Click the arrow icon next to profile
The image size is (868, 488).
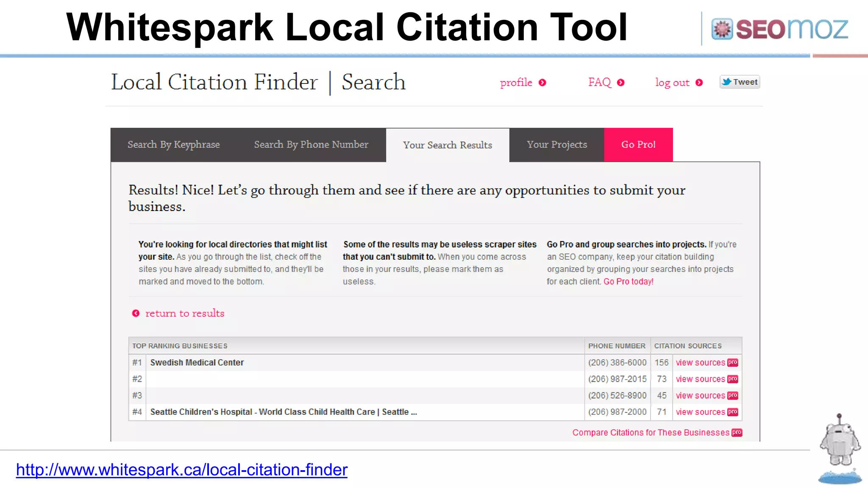[542, 83]
